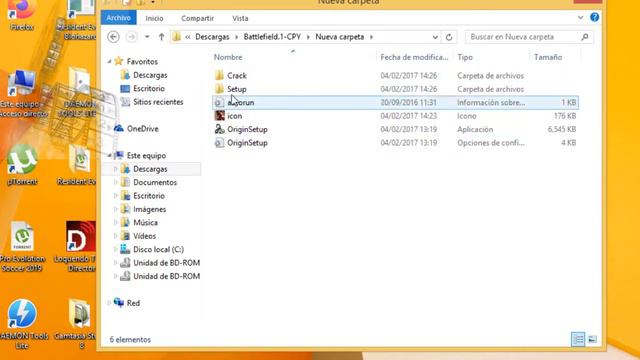Open Disco local (C:) in the sidebar
This screenshot has height=360, width=640.
tap(158, 249)
